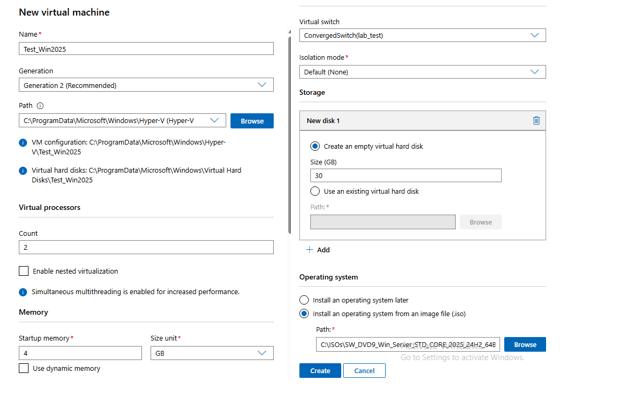This screenshot has height=395, width=626.
Task: Delete New disk 1 with trash icon
Action: tap(536, 120)
